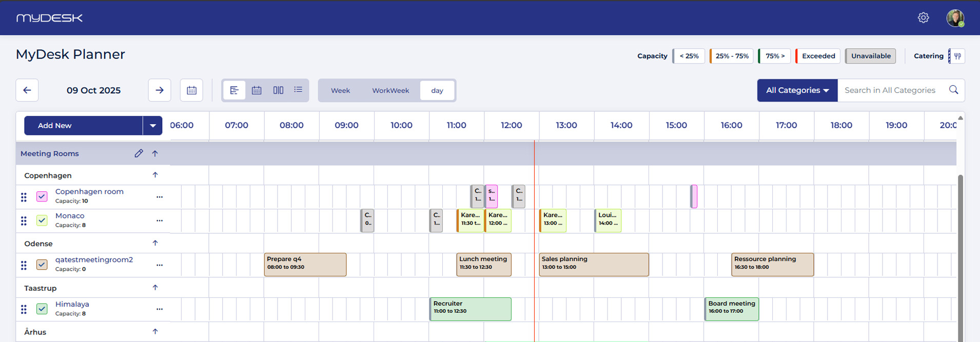Open more options for qatestmeetingroom2

click(x=160, y=265)
